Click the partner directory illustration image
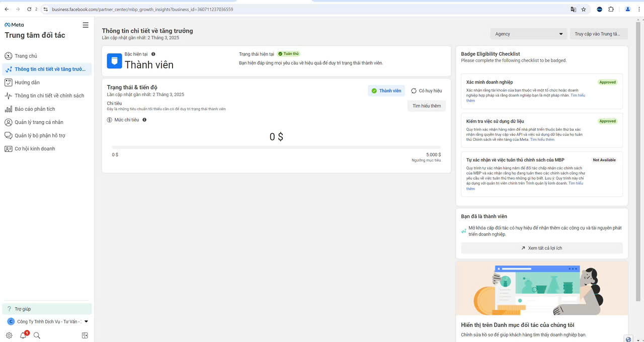Viewport: 644px width, 342px height. [542, 288]
